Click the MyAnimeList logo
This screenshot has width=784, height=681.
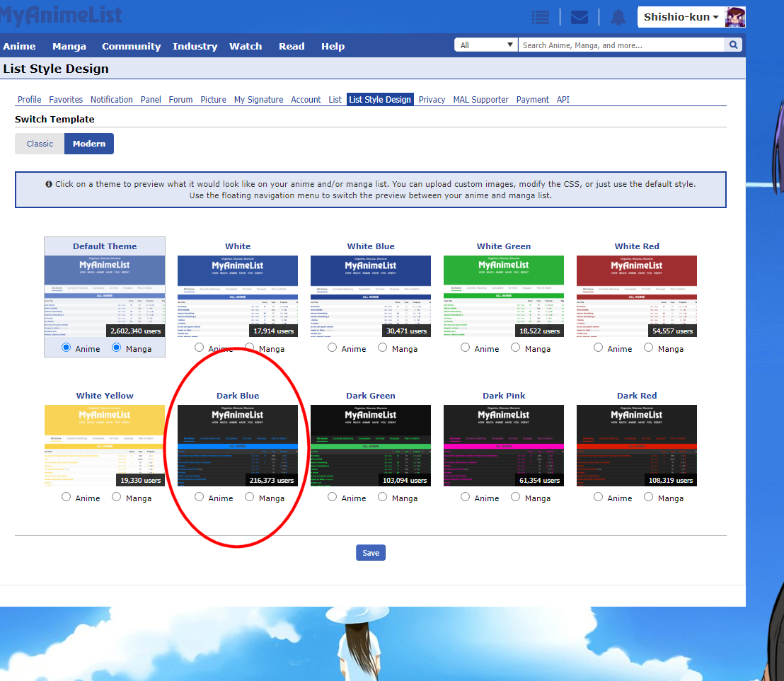pyautogui.click(x=61, y=16)
